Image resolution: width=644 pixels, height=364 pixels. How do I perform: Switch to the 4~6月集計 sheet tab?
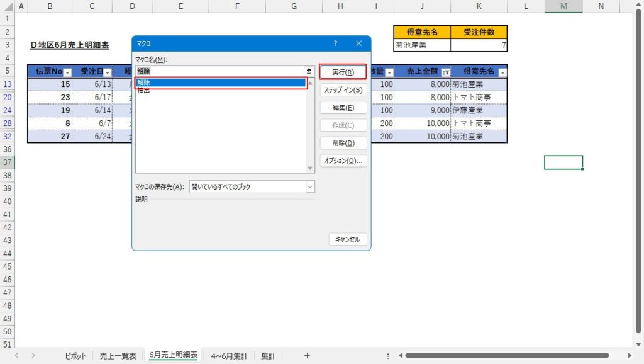click(x=229, y=356)
